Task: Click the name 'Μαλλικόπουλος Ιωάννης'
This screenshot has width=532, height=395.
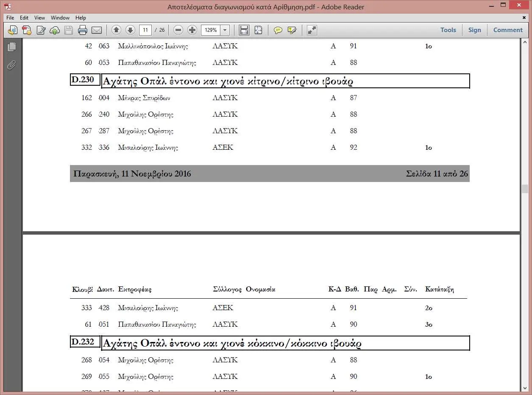Action: point(153,46)
